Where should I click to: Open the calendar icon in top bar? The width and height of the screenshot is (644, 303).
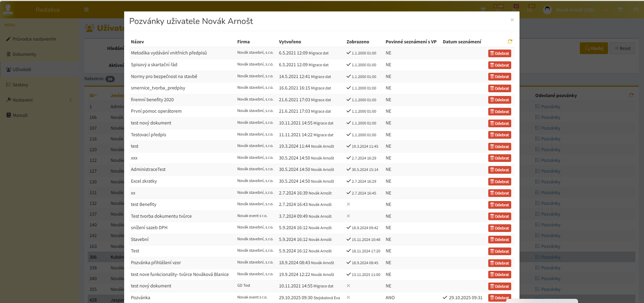tap(483, 10)
